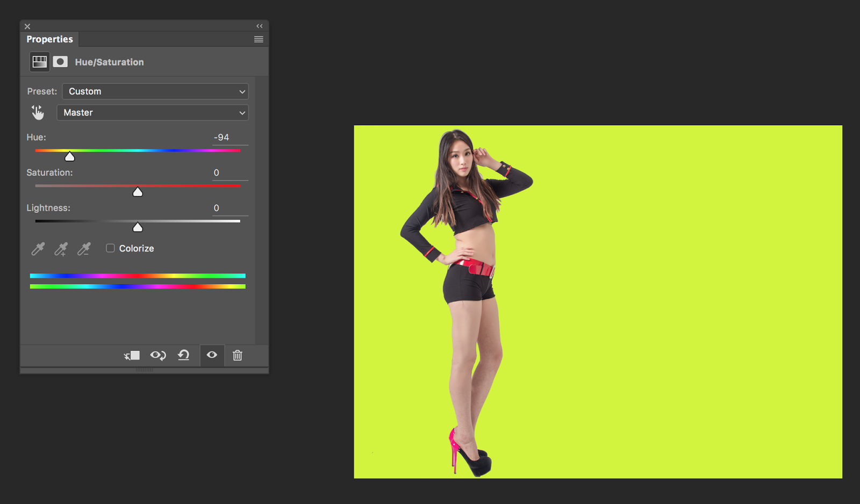Select the basic eyedropper sampling tool
The width and height of the screenshot is (860, 504).
pyautogui.click(x=37, y=248)
